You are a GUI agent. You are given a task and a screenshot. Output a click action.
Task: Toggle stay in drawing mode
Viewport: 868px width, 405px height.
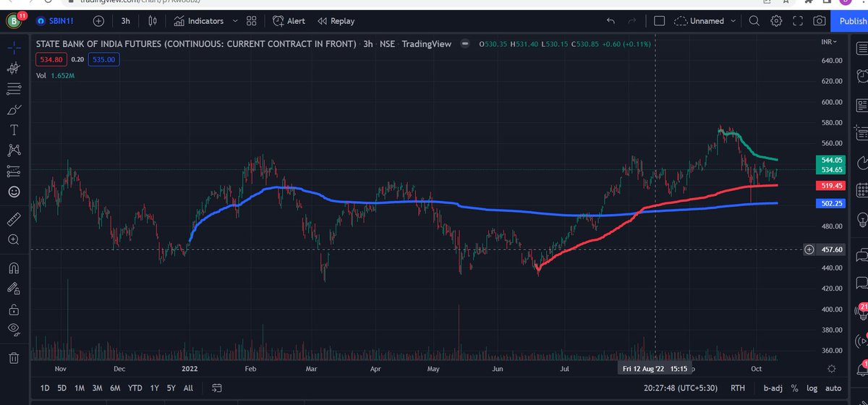click(14, 289)
